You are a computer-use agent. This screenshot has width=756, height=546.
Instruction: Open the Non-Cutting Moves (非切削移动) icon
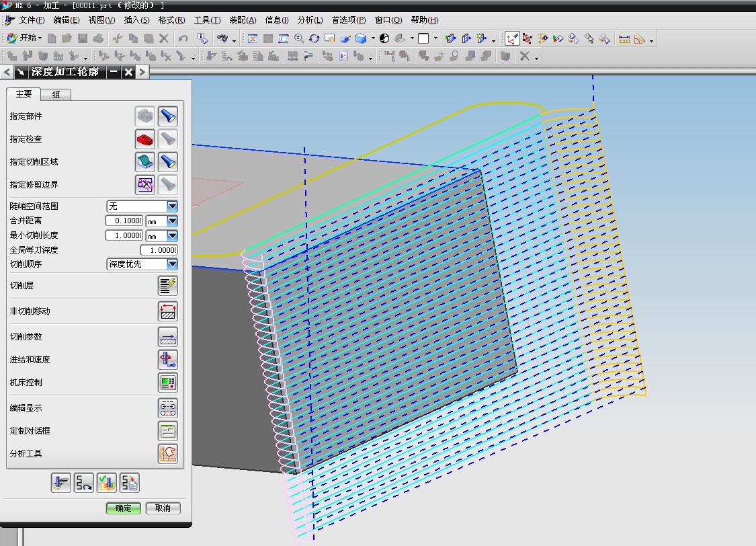coord(168,311)
